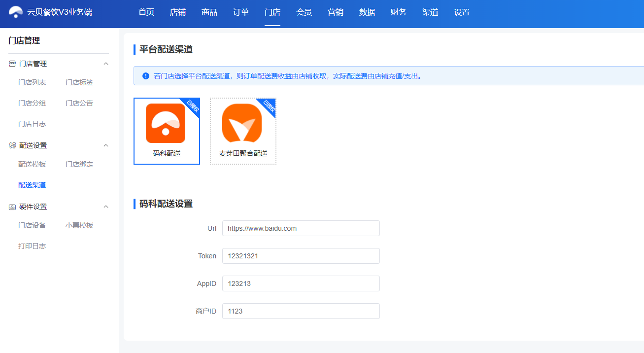Image resolution: width=644 pixels, height=353 pixels.
Task: Go to 打印日志 in the sidebar
Action: coord(32,247)
